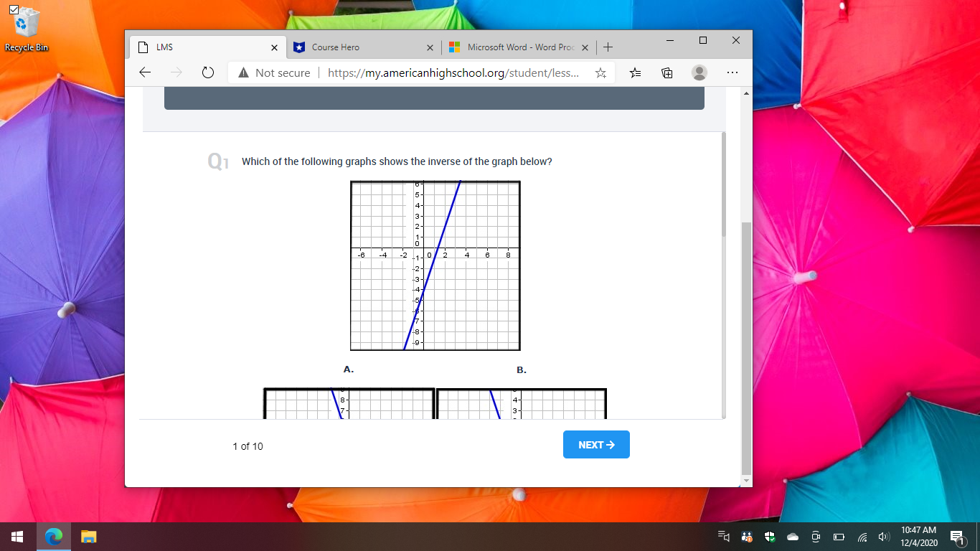Click the "B." answer label
This screenshot has height=551, width=980.
[522, 370]
